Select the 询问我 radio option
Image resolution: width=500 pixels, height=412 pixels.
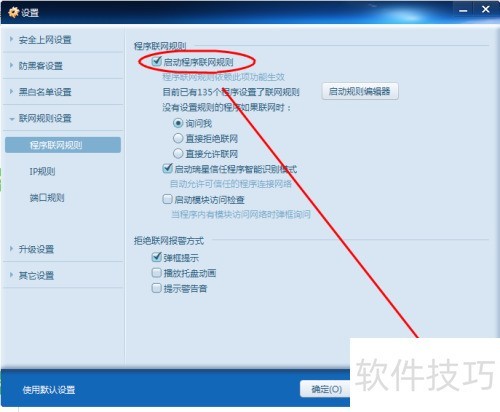[x=178, y=123]
